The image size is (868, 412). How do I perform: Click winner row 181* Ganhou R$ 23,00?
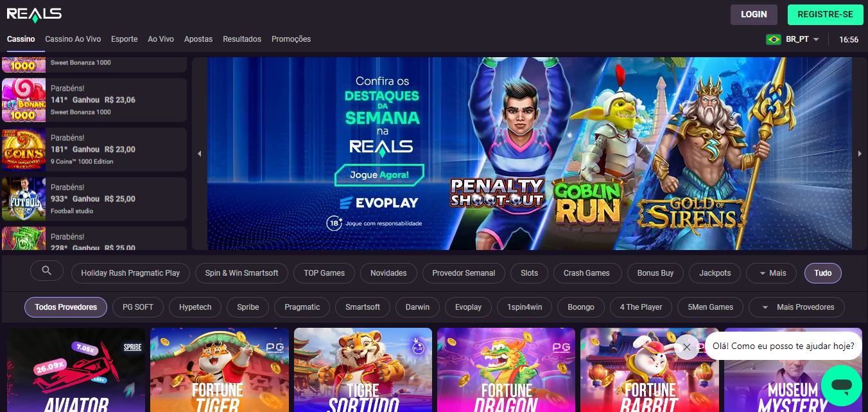pos(94,150)
